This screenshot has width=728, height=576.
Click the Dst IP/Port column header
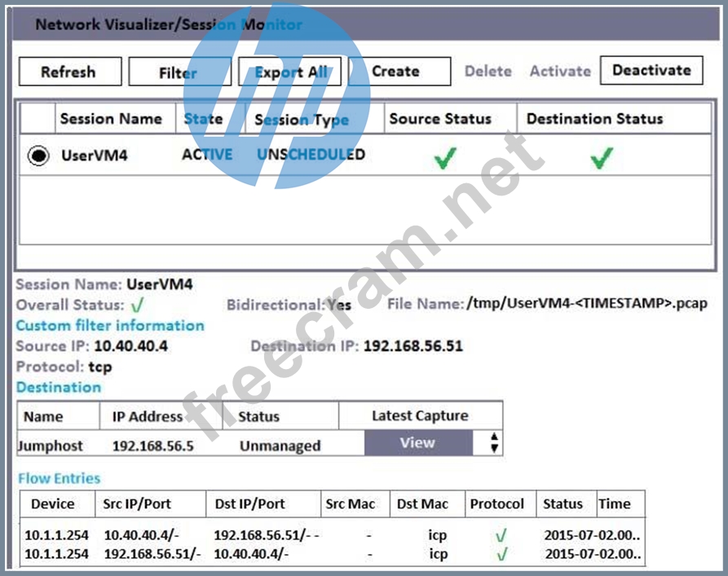[x=249, y=503]
